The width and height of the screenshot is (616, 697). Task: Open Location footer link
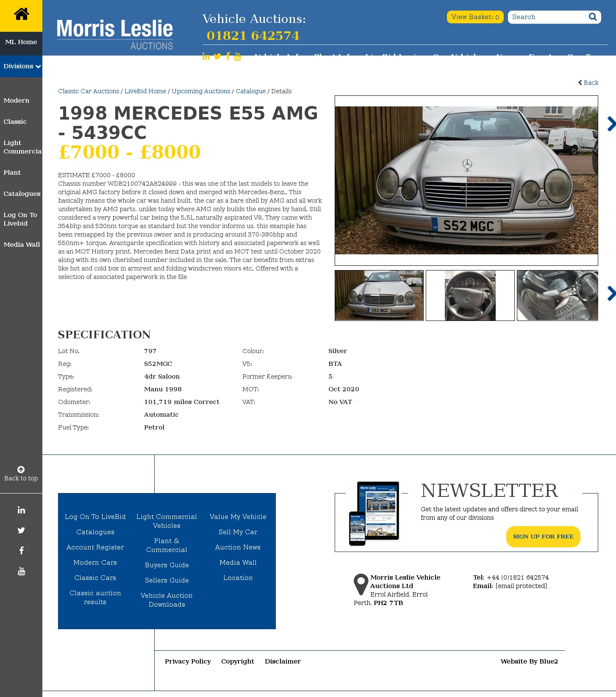tap(238, 578)
